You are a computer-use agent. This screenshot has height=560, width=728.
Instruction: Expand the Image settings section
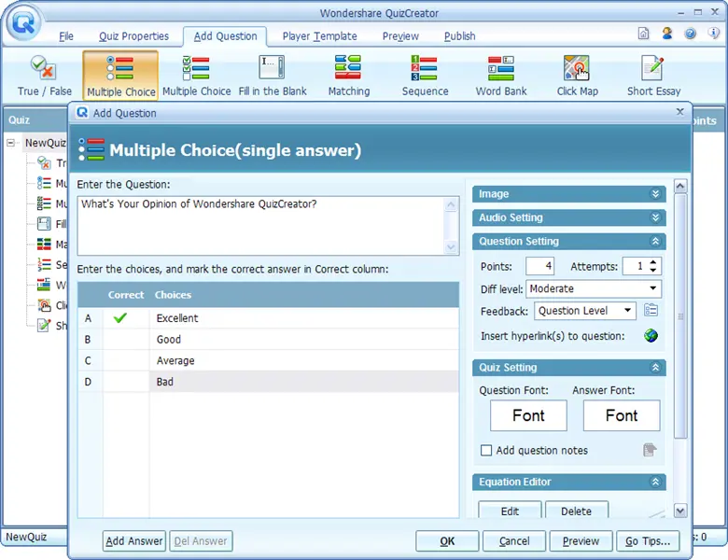pos(656,194)
